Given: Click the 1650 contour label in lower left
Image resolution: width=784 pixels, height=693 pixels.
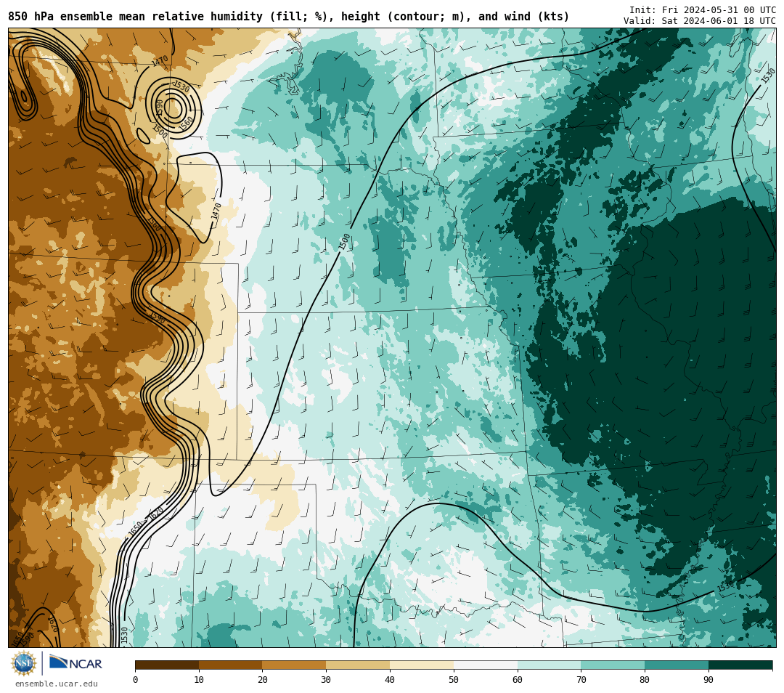Looking at the screenshot, I should coord(136,530).
